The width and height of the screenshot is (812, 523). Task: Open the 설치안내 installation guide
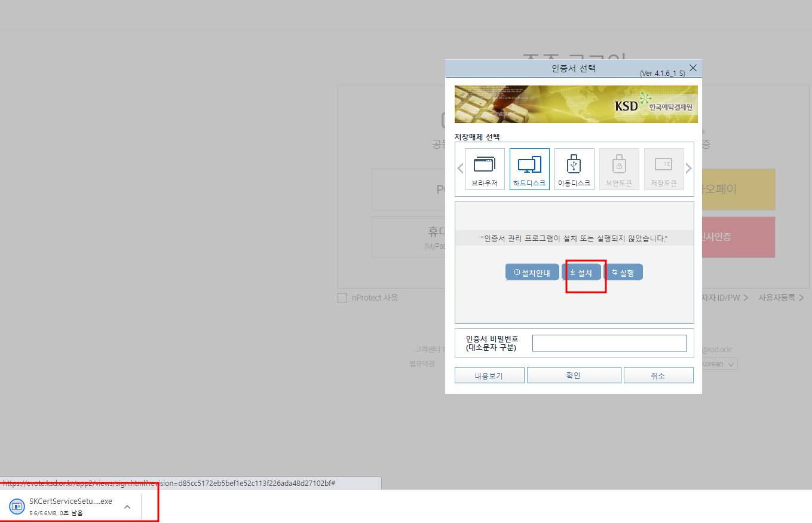[x=532, y=271]
